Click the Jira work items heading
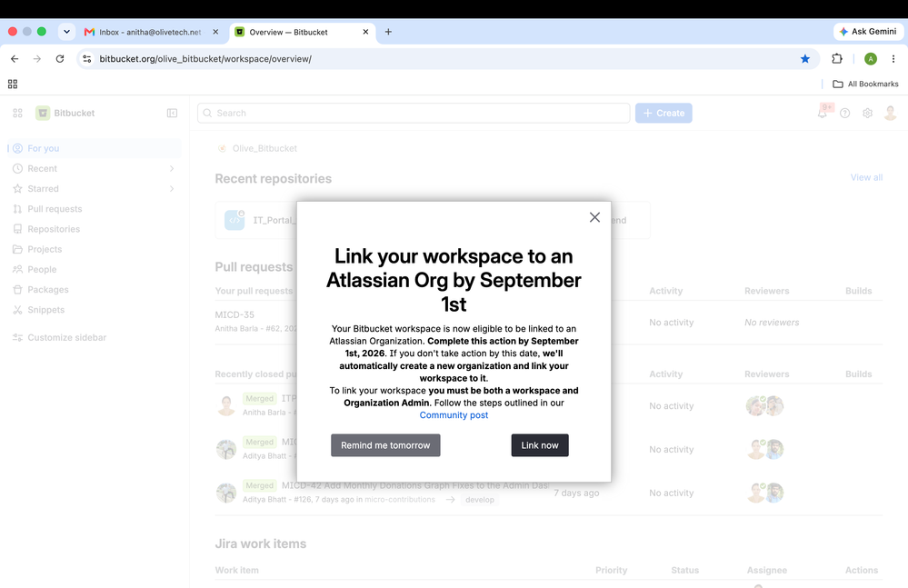Image resolution: width=908 pixels, height=588 pixels. [261, 543]
